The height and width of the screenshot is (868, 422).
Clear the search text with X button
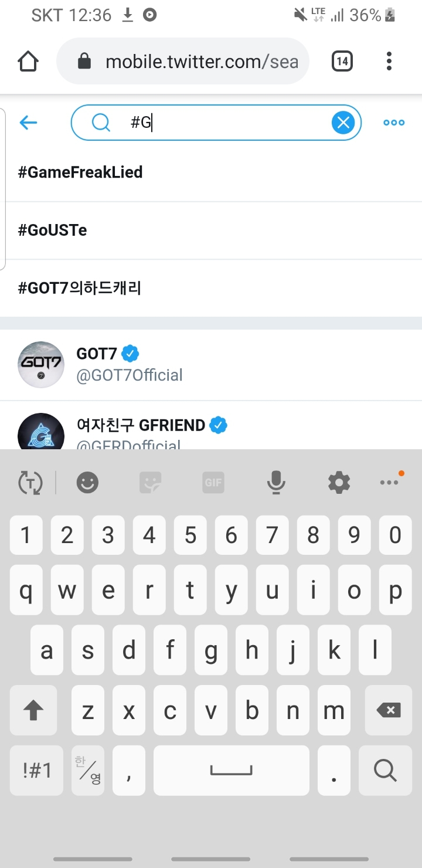pyautogui.click(x=343, y=123)
